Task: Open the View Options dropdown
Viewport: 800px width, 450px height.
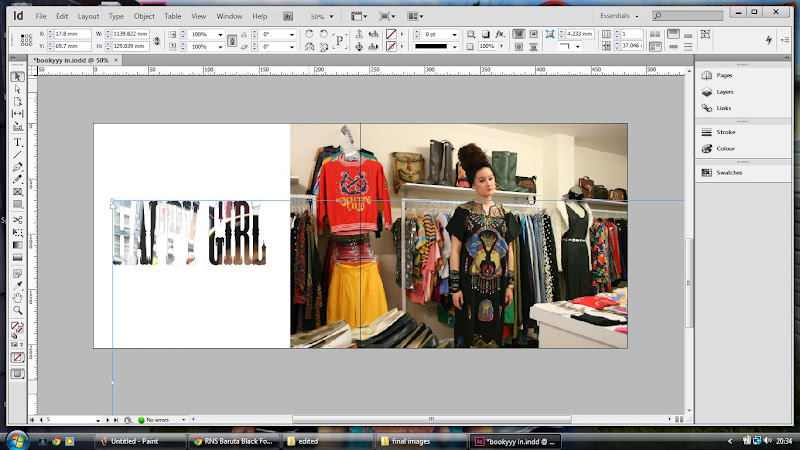Action: tap(359, 16)
